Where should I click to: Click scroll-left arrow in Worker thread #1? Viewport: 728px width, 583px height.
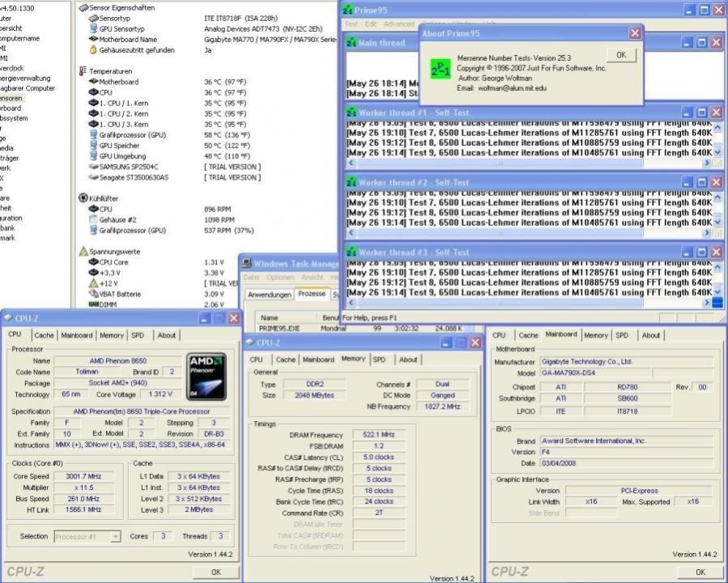351,164
